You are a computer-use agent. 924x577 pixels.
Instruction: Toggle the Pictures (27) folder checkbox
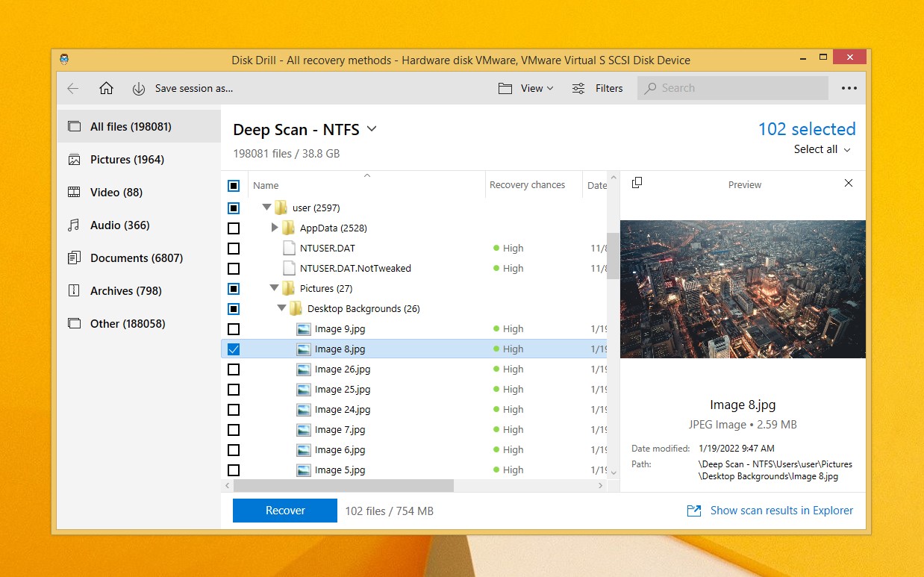pyautogui.click(x=234, y=289)
